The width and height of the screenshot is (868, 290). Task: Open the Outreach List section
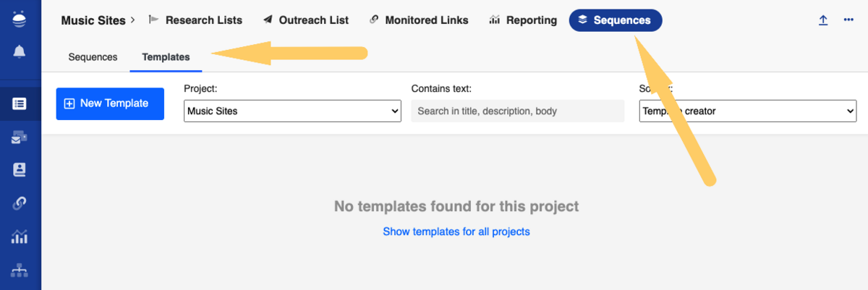pyautogui.click(x=305, y=20)
